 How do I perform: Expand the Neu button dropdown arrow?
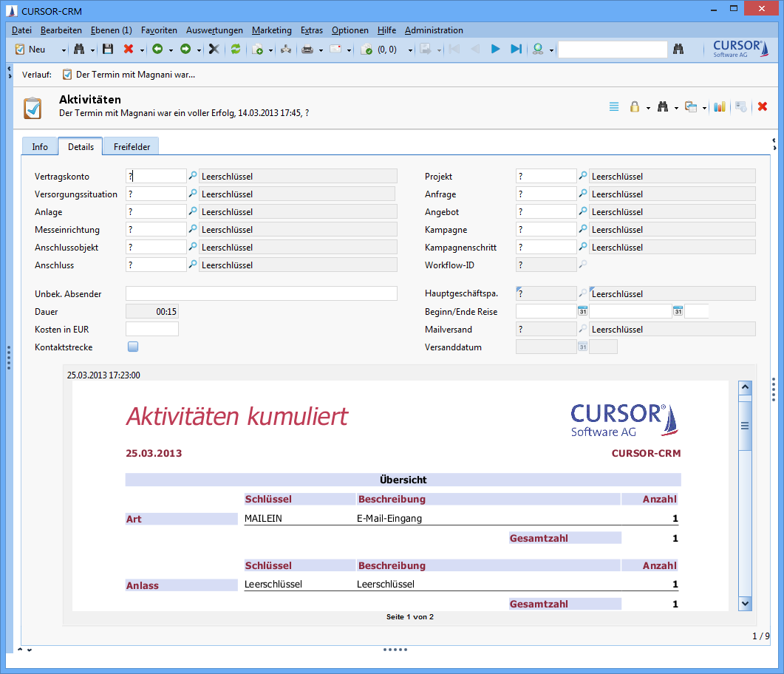tap(64, 50)
